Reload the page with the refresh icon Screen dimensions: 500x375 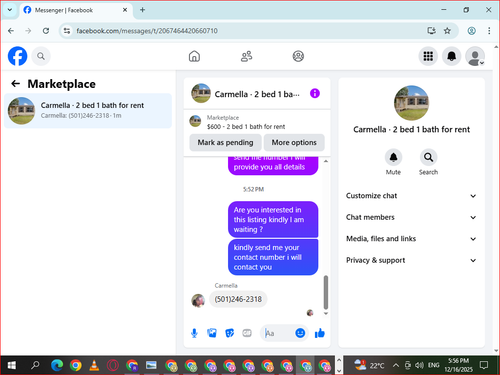coord(46,31)
